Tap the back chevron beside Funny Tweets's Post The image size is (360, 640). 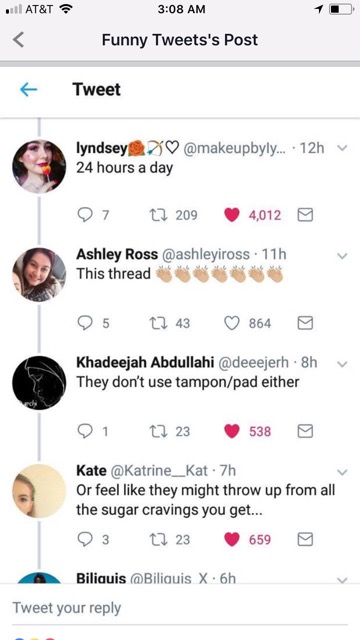[18, 40]
